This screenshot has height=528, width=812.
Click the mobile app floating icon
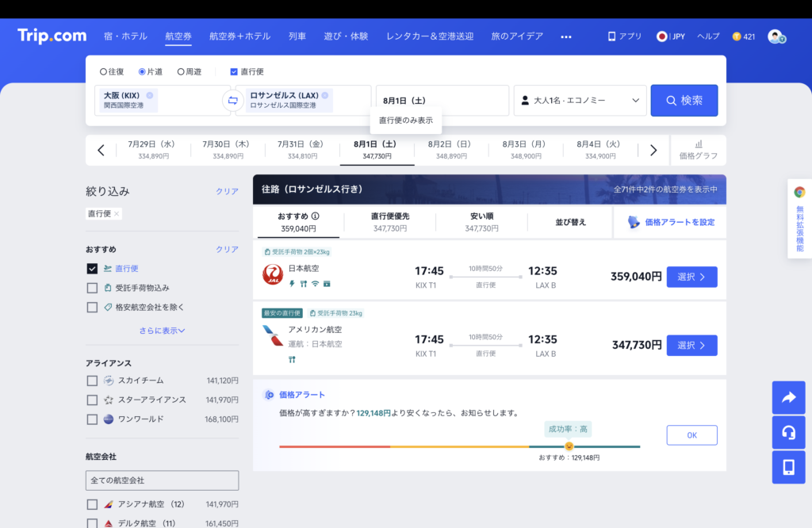point(788,468)
